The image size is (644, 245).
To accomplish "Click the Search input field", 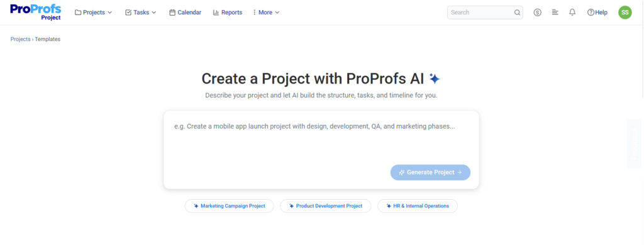I will tap(485, 13).
